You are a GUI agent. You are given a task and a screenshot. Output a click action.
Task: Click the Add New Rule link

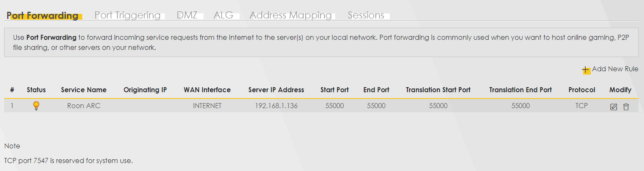pyautogui.click(x=615, y=69)
